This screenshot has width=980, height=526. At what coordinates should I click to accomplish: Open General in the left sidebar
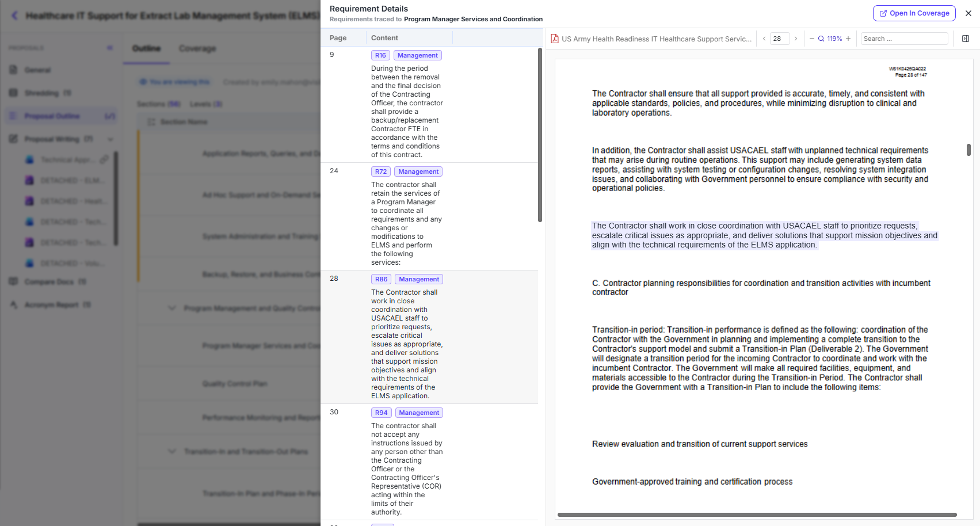coord(37,70)
